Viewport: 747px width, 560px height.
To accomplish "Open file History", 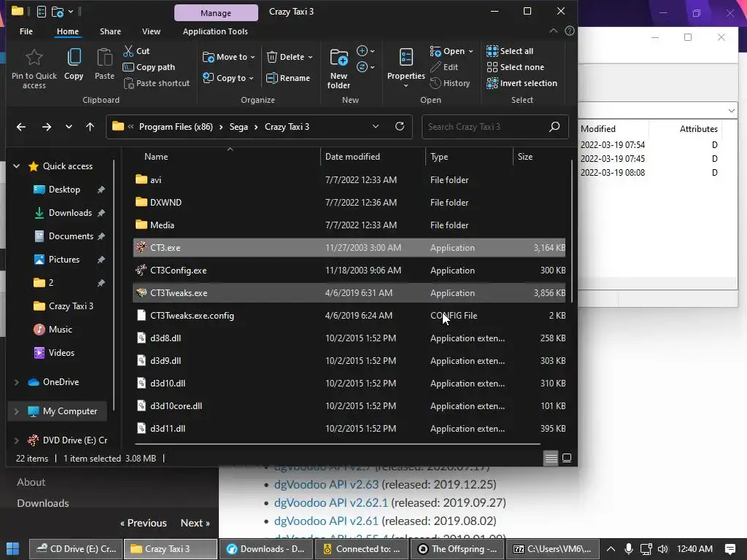I will 449,83.
